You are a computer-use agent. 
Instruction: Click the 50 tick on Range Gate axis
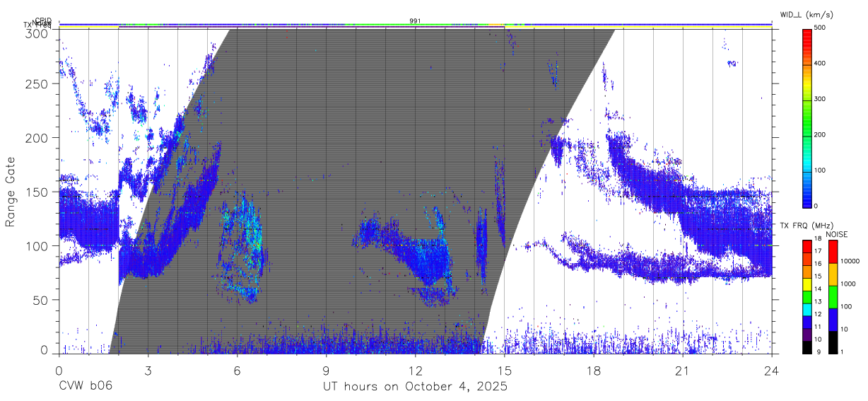point(41,300)
